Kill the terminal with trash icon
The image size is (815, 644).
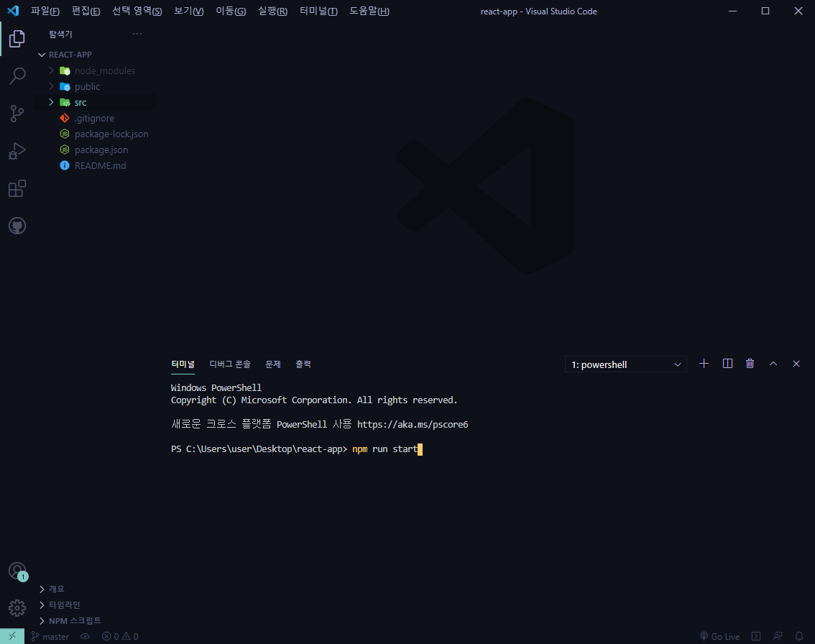click(750, 364)
